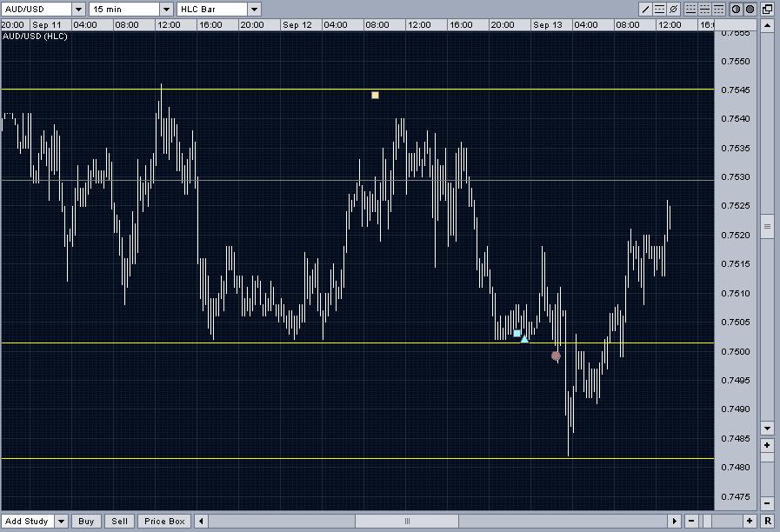
Task: Click the 0.7480 price label
Action: (x=736, y=468)
